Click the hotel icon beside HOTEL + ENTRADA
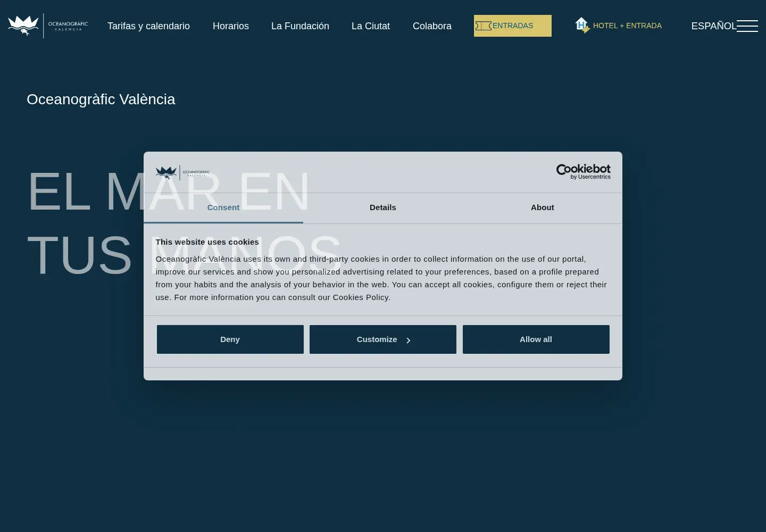Screen dimensions: 766x532 [582, 25]
